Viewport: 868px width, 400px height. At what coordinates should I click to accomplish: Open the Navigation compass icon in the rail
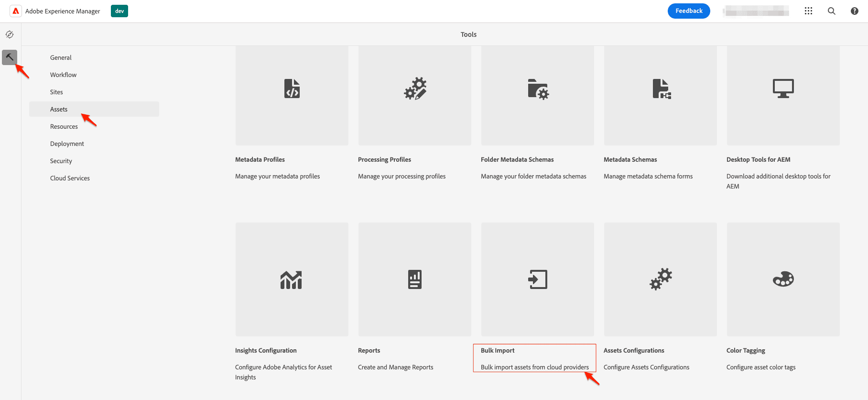10,34
